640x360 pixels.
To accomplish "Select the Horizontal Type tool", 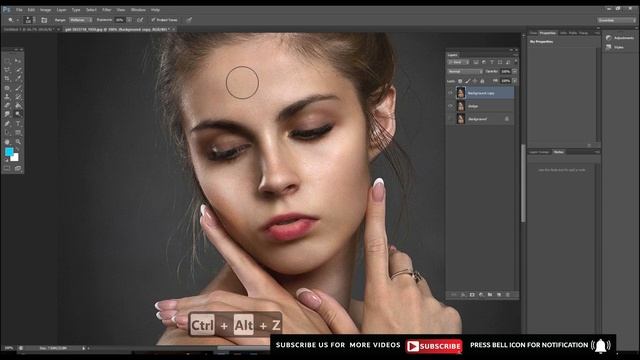I will (x=18, y=124).
